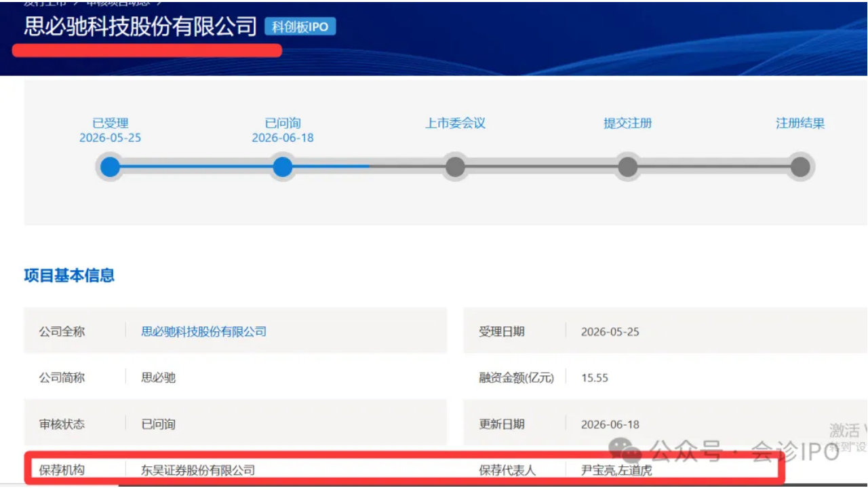Click the 提交注册 stage label
The width and height of the screenshot is (868, 488).
(x=628, y=124)
